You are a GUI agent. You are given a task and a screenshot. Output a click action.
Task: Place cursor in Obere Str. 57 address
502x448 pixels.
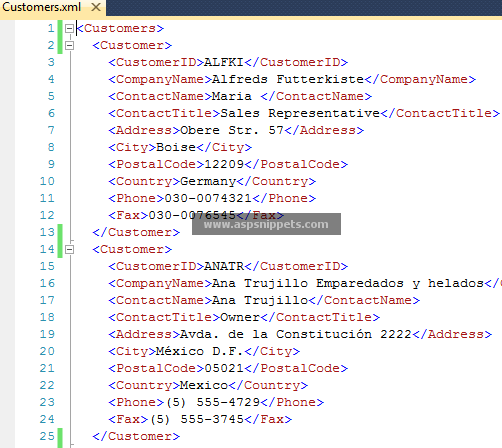(232, 130)
